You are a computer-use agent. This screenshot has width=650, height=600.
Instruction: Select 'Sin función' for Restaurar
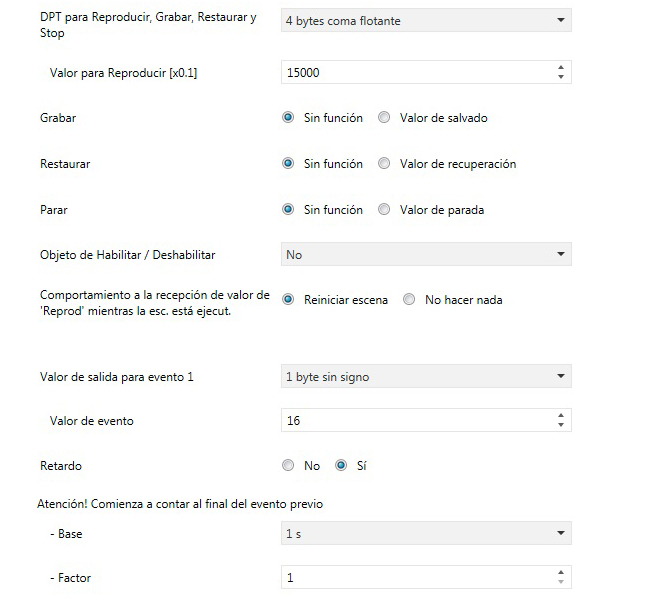pyautogui.click(x=289, y=164)
